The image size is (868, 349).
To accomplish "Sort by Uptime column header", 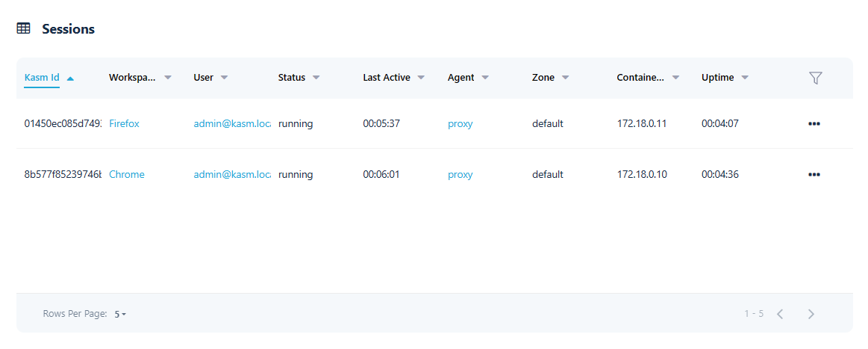I will point(717,78).
